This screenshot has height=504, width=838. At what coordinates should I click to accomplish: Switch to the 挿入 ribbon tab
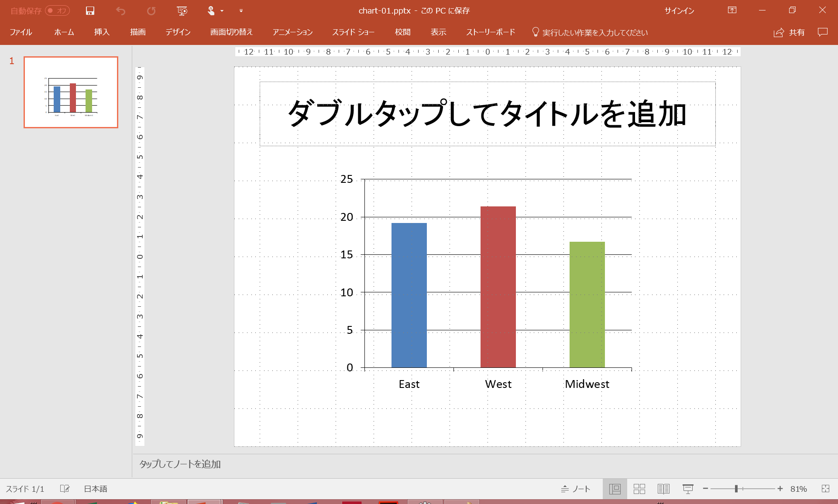[x=101, y=32]
